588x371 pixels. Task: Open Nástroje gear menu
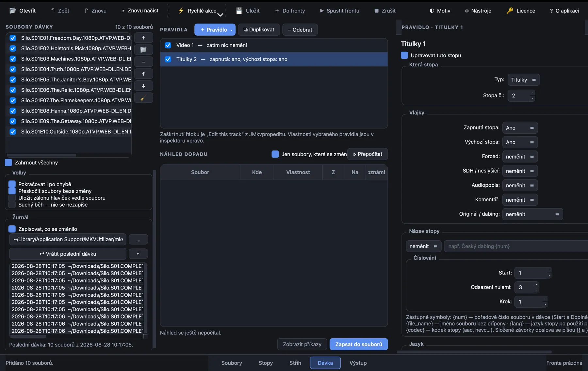[x=478, y=10]
